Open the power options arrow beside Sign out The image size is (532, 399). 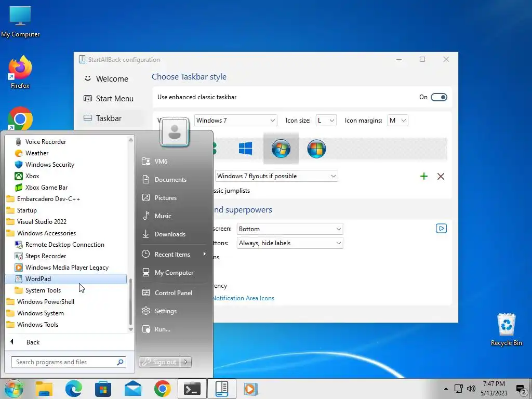click(x=185, y=362)
